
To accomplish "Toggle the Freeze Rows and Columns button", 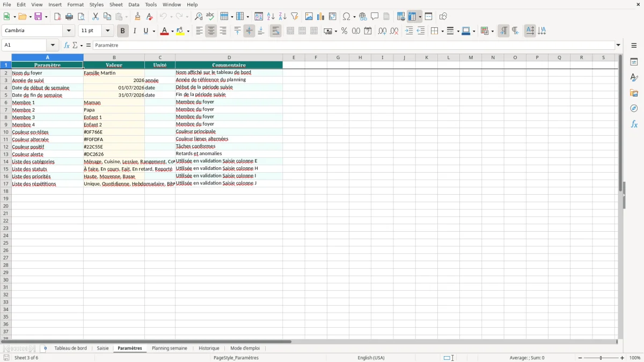I will coord(412,17).
